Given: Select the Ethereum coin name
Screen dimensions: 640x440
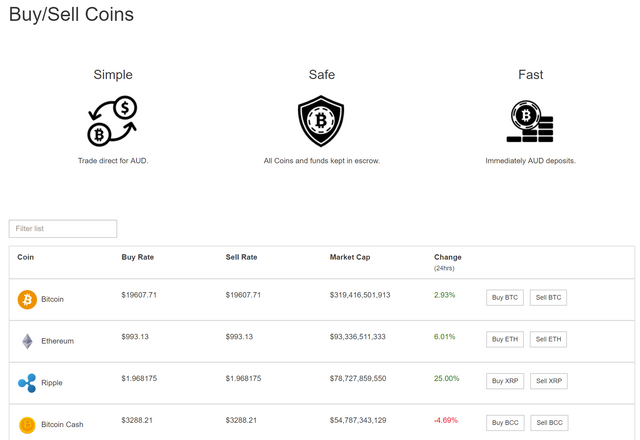Looking at the screenshot, I should click(x=57, y=341).
